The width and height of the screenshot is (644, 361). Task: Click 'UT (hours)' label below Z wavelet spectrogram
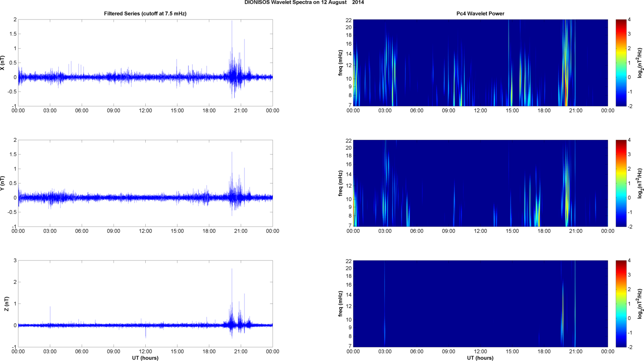point(480,358)
